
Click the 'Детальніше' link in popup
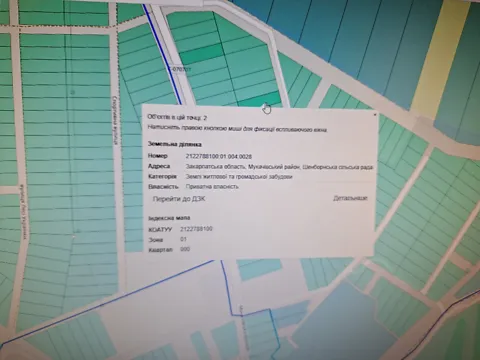(350, 198)
